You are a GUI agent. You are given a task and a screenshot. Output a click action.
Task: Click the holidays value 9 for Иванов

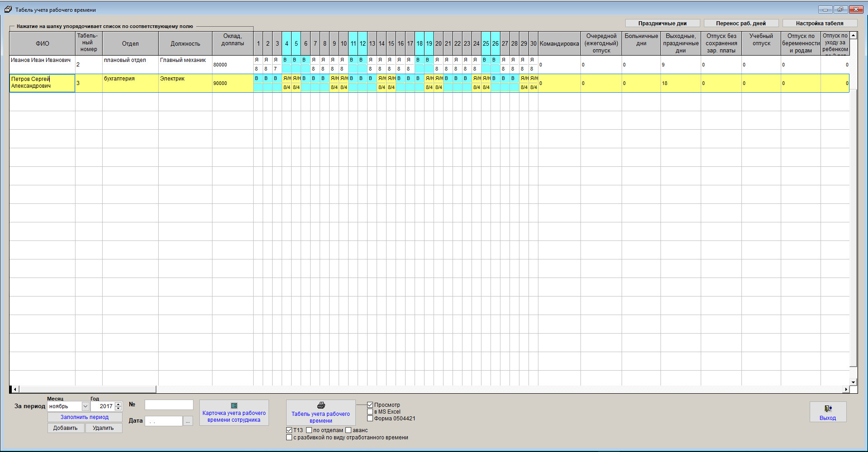681,65
